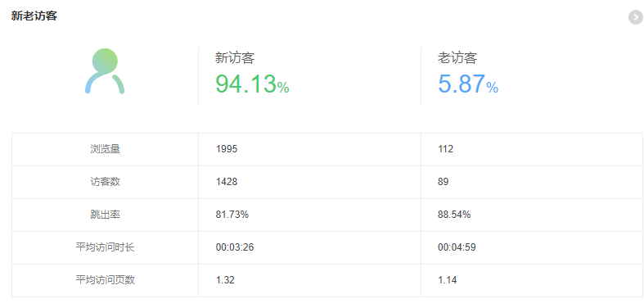Select the returning visitor count 89

click(444, 182)
